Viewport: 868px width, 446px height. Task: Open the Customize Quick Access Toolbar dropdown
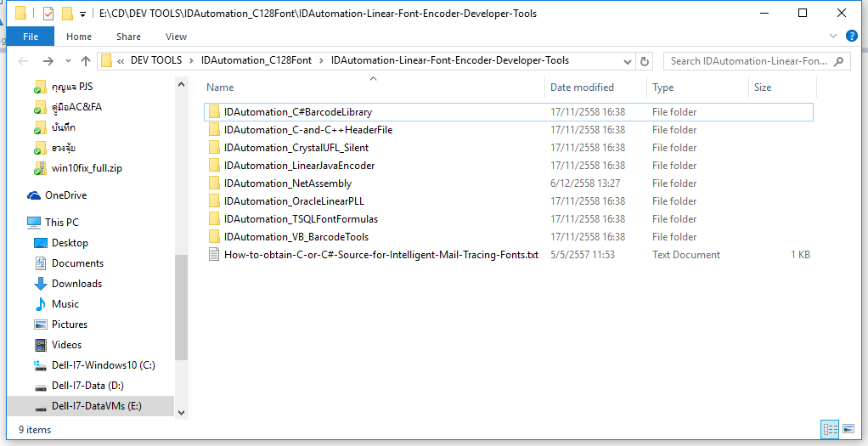click(82, 14)
